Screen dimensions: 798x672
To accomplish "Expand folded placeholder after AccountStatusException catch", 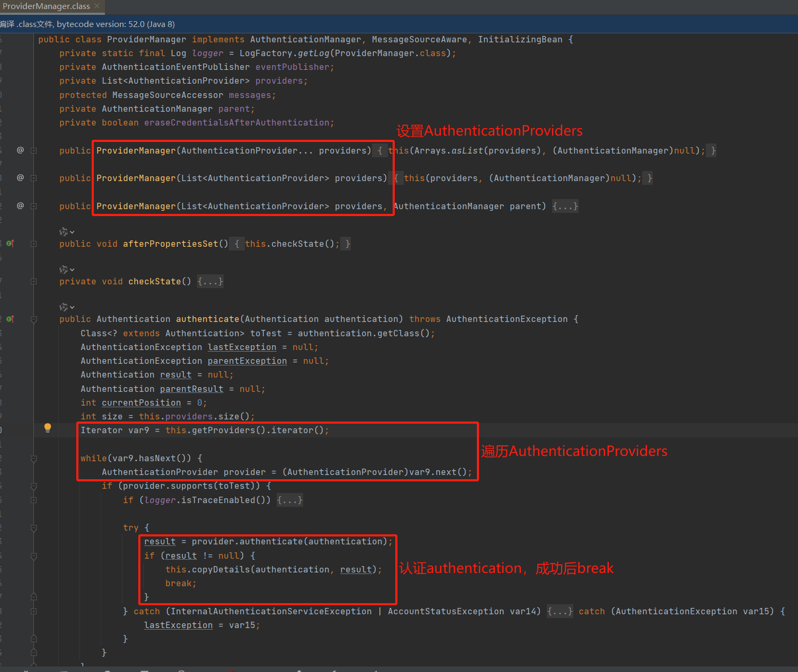I will [560, 612].
